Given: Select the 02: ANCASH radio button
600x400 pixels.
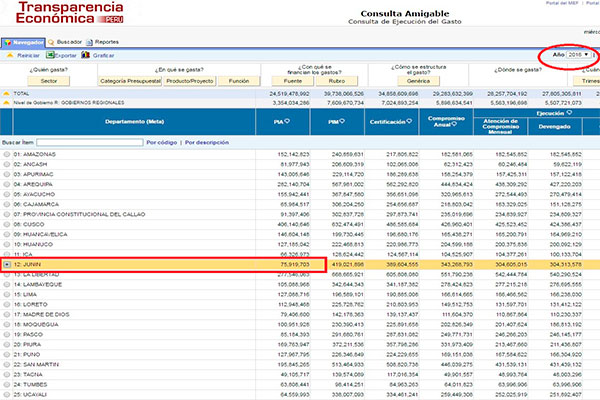Looking at the screenshot, I should click(x=7, y=164).
